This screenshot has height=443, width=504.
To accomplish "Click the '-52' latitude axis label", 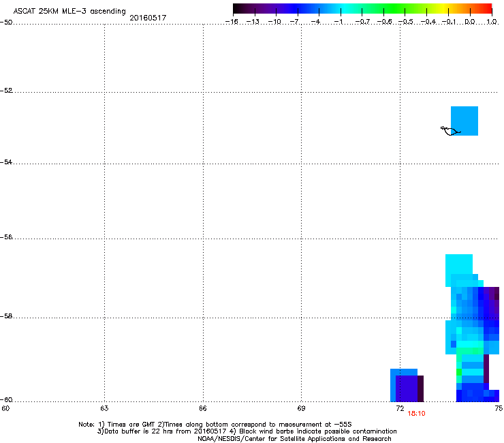I will pos(6,91).
